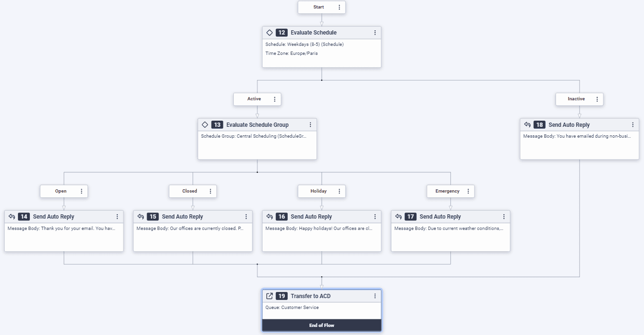Click the transfer icon on Transfer to ACD
This screenshot has width=644, height=335.
270,295
